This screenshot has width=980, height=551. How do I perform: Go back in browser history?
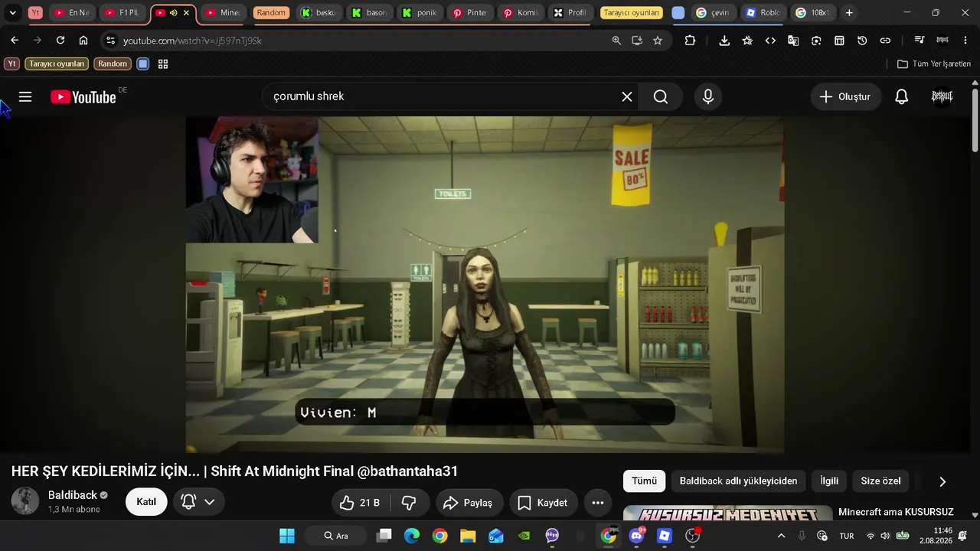(15, 41)
